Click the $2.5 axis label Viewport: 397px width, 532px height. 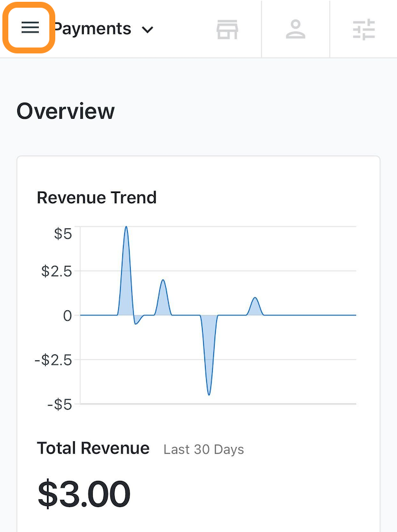(56, 271)
